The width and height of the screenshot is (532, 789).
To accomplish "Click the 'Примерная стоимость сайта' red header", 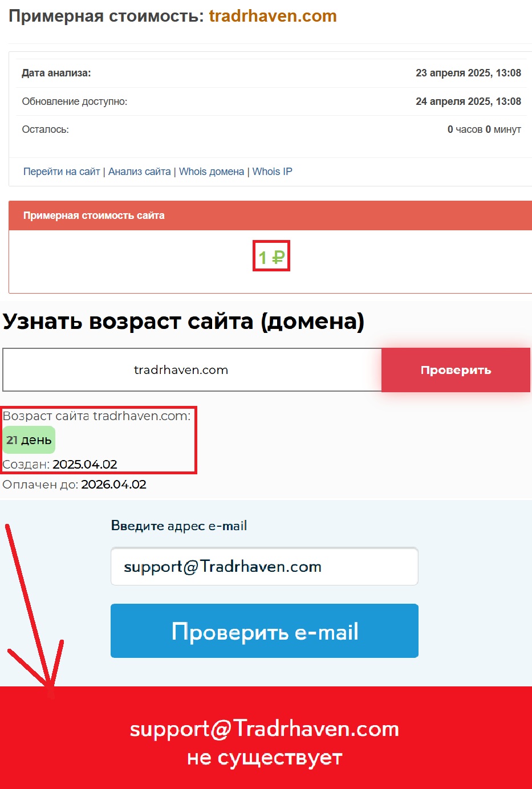I will tap(270, 215).
